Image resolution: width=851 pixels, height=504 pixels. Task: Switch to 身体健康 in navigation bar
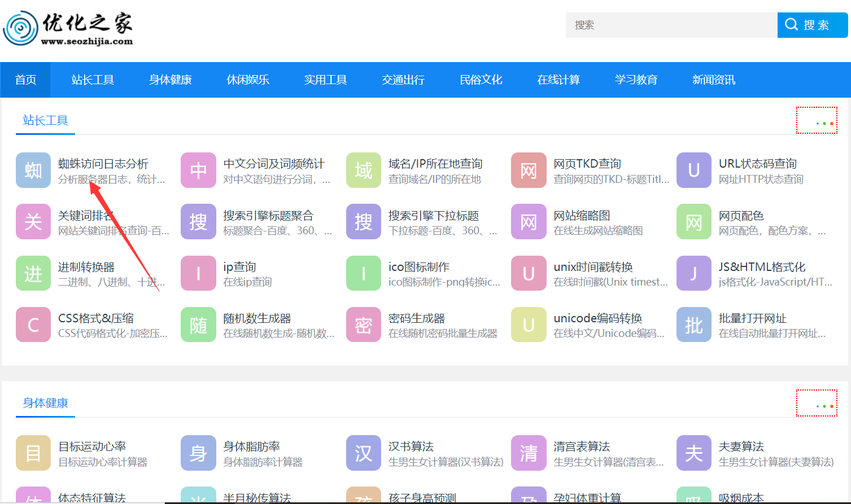click(x=170, y=80)
